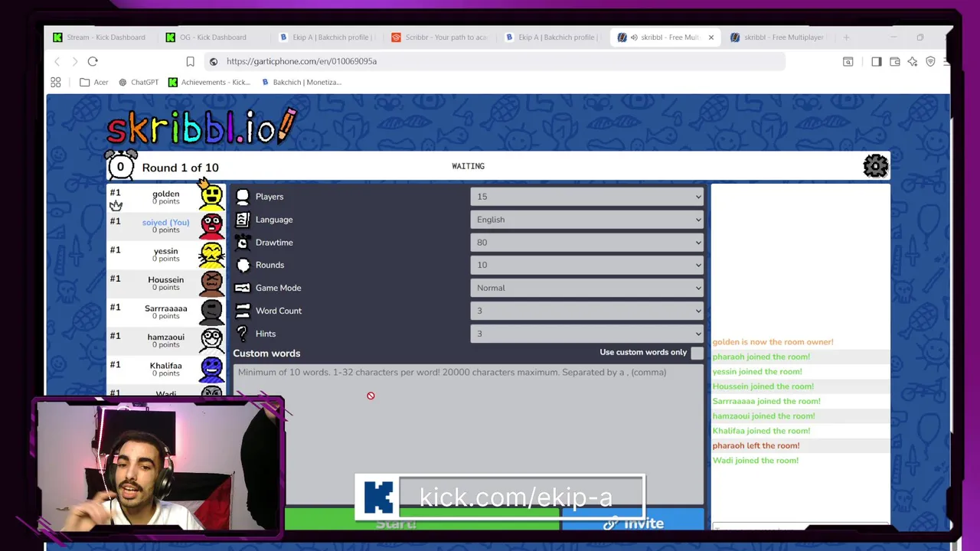
Task: Click the custom words text area
Action: [468, 432]
